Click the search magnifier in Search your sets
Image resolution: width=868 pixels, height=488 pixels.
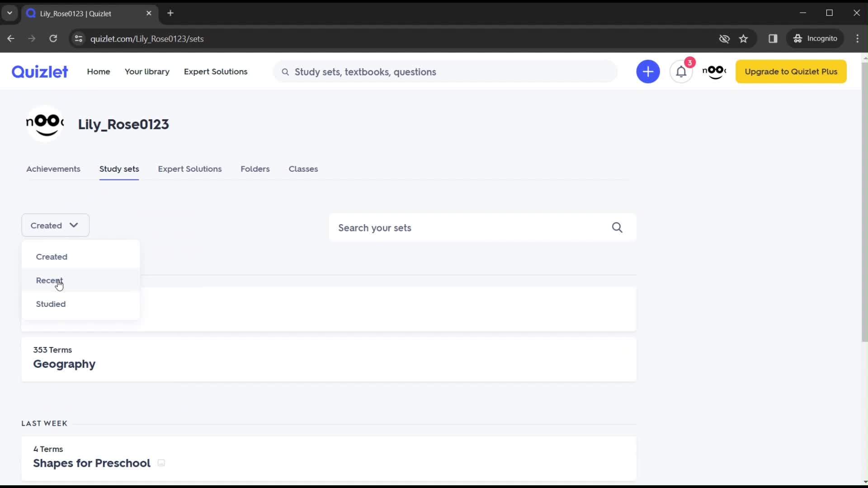coord(617,228)
